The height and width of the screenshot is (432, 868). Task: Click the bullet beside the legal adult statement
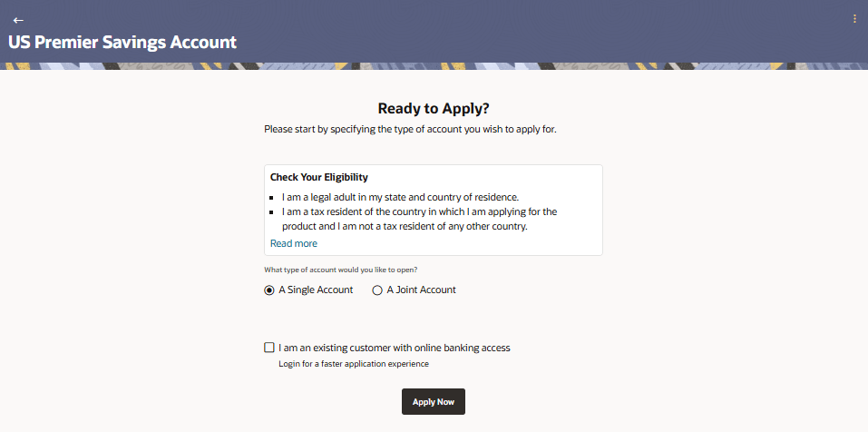tap(273, 198)
